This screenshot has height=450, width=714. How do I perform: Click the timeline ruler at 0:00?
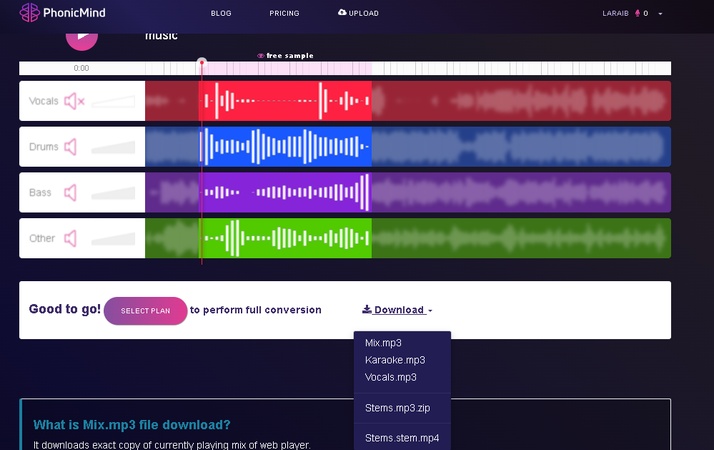point(82,68)
